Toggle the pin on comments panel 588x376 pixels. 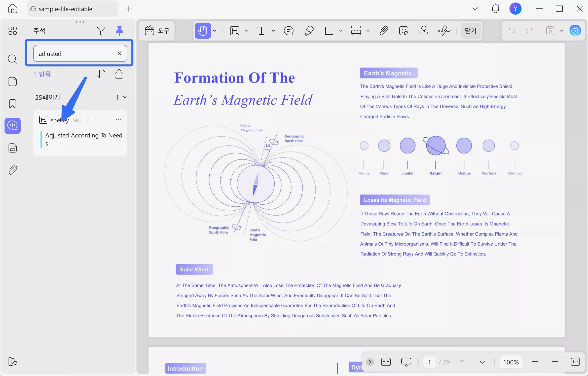(120, 31)
